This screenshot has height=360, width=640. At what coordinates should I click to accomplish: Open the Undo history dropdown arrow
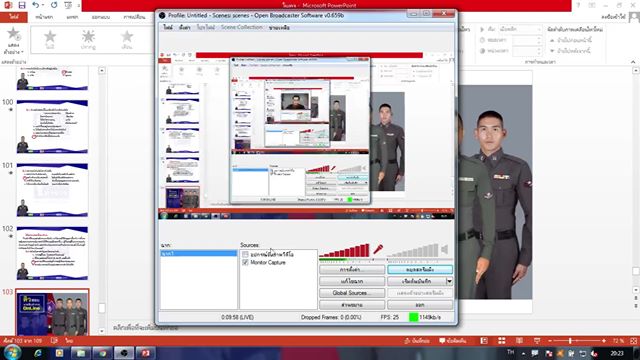(x=43, y=5)
